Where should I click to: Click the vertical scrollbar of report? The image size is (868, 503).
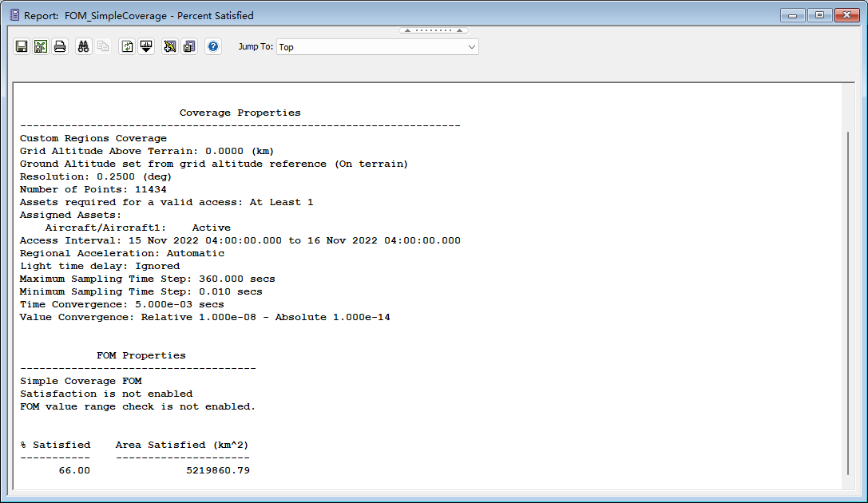848,303
